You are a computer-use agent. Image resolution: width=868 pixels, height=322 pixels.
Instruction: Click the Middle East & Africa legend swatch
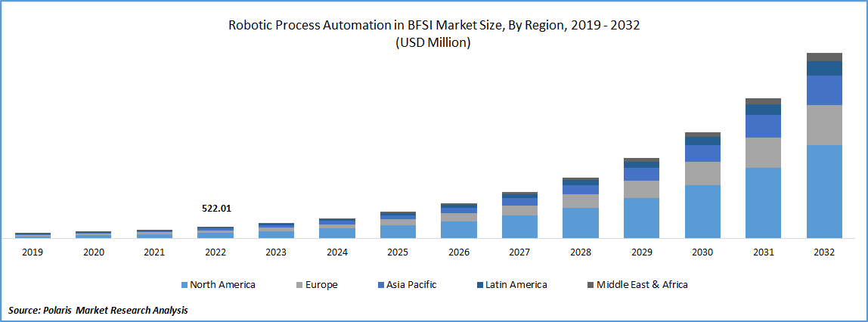point(590,285)
